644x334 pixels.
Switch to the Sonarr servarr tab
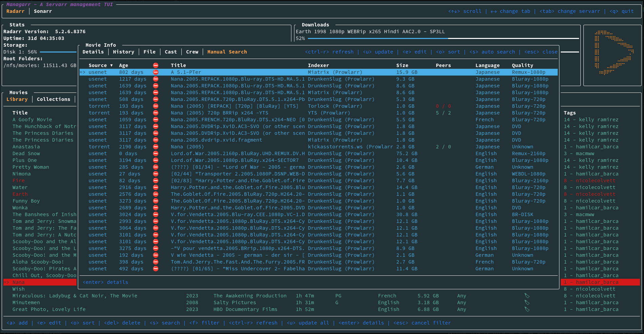(x=43, y=11)
